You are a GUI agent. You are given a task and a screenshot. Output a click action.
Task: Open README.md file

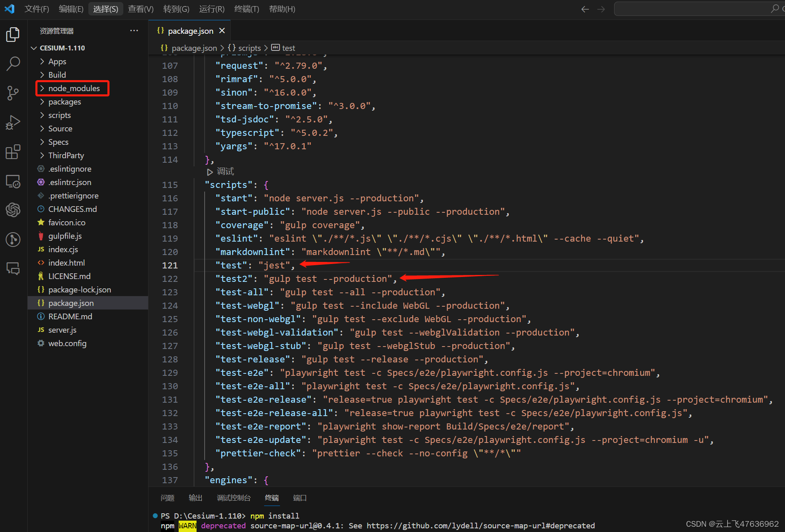(x=88, y=316)
